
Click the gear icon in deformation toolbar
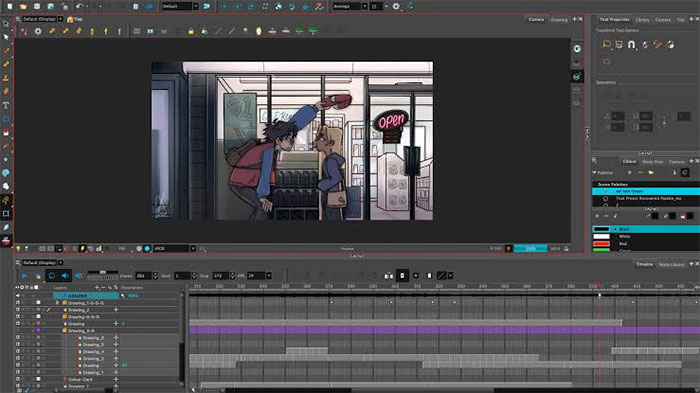coord(38,31)
